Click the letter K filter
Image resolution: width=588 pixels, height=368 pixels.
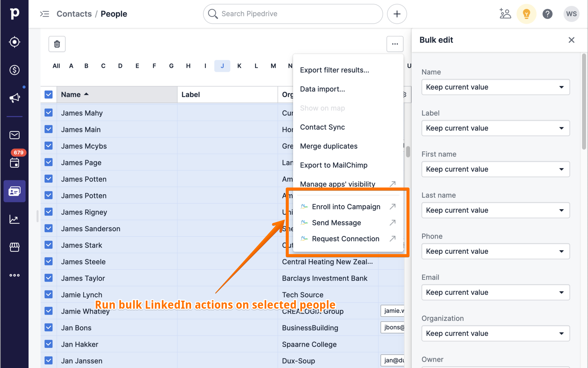pyautogui.click(x=239, y=66)
